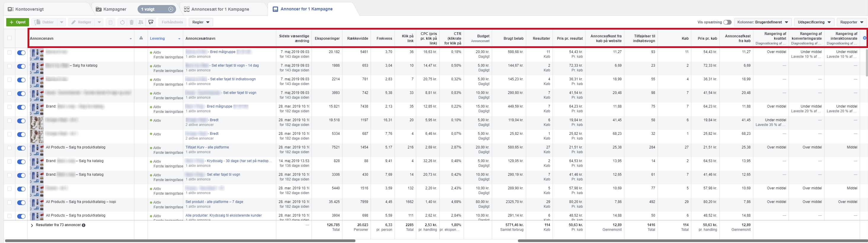868x243 pixels.
Task: Open "Kolonner: Brugerdefineret" dropdown
Action: [x=763, y=22]
